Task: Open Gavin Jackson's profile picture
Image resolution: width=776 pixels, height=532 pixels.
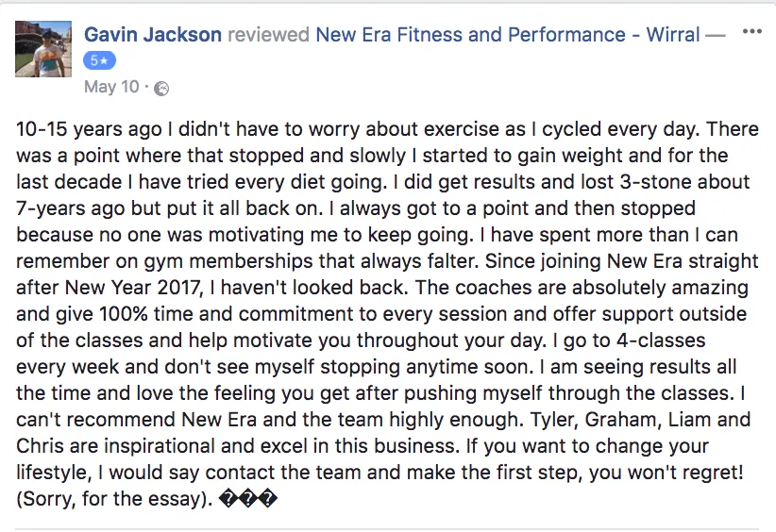Action: pos(43,48)
